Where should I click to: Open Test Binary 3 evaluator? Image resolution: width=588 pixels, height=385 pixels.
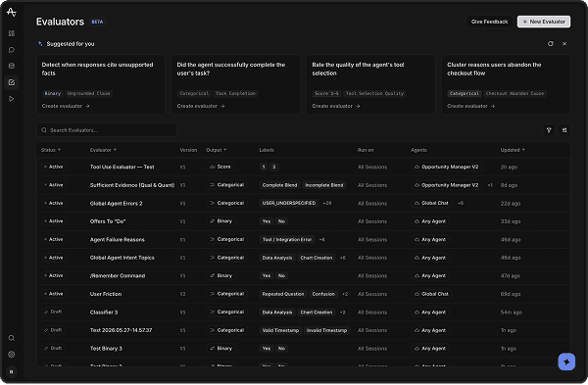106,349
